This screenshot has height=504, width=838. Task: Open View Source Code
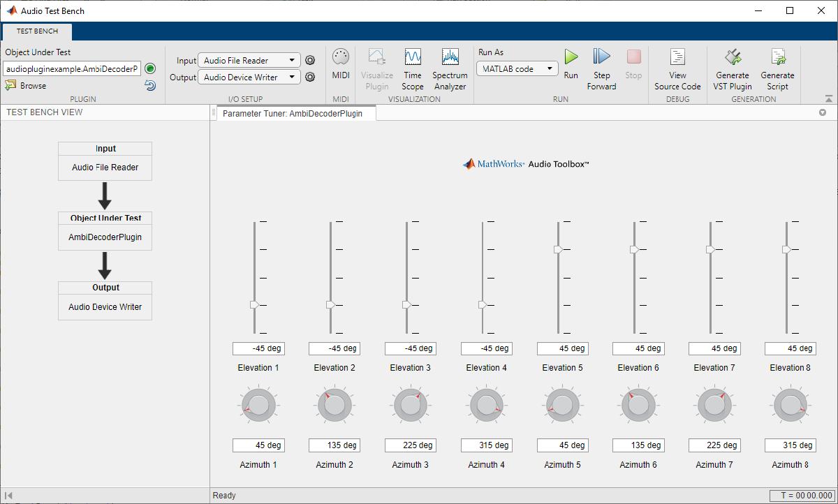click(677, 69)
